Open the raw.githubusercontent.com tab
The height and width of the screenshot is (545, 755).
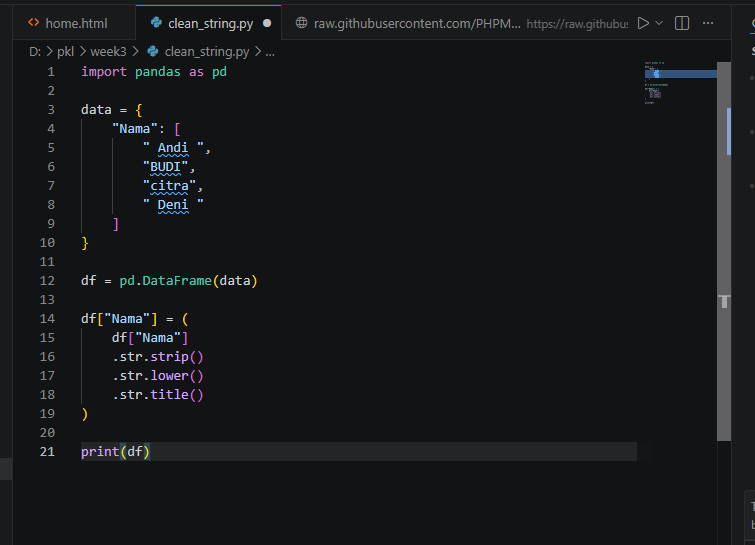456,23
